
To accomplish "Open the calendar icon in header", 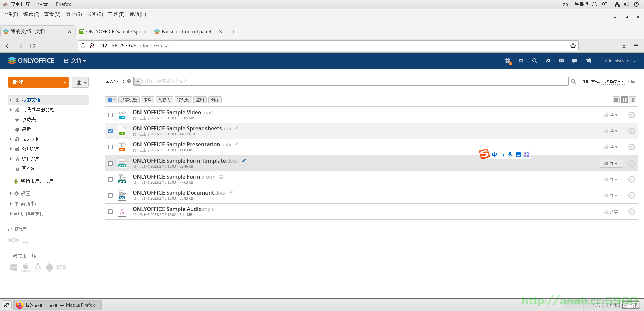I will (588, 61).
